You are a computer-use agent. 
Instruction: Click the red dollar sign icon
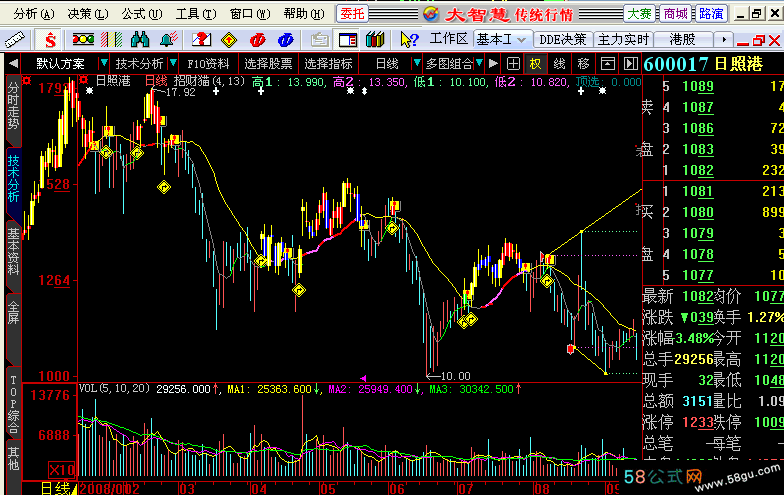(x=52, y=39)
